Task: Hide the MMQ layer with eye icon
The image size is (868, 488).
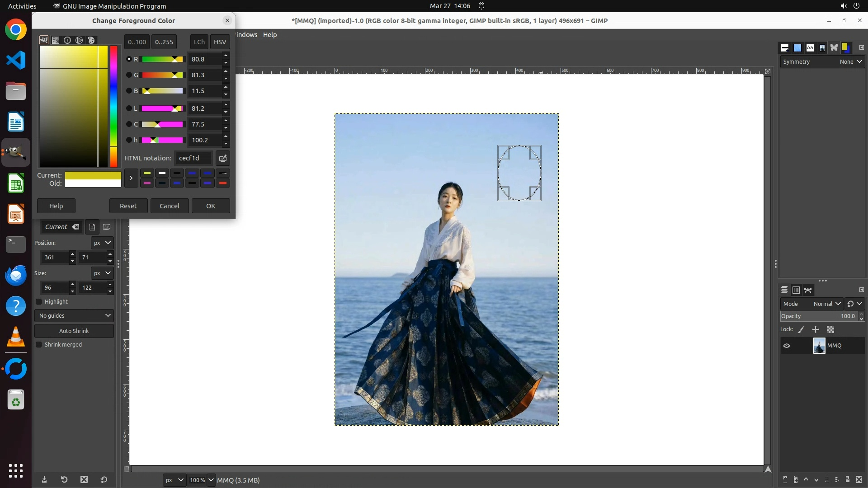Action: (787, 346)
